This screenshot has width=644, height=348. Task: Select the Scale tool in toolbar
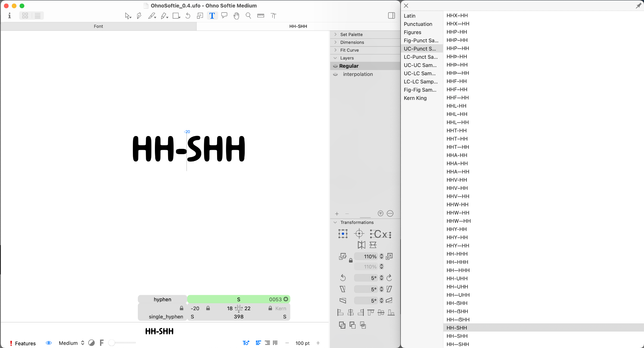pyautogui.click(x=200, y=16)
